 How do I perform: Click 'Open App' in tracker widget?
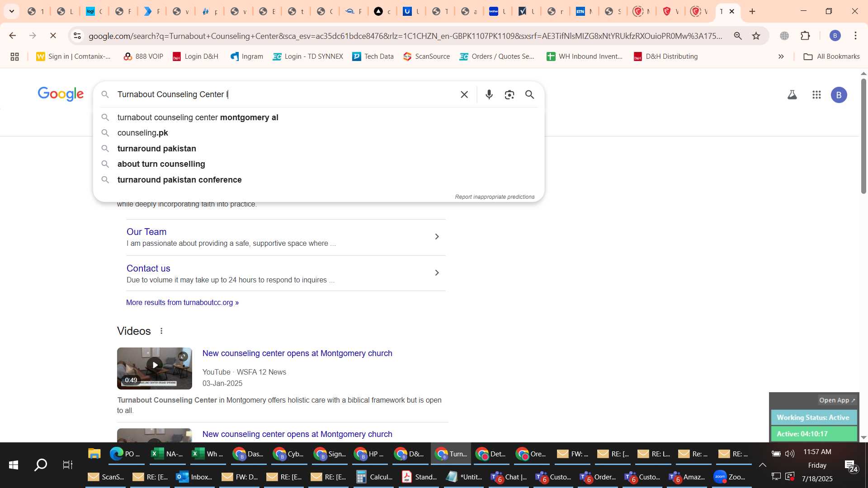point(837,400)
